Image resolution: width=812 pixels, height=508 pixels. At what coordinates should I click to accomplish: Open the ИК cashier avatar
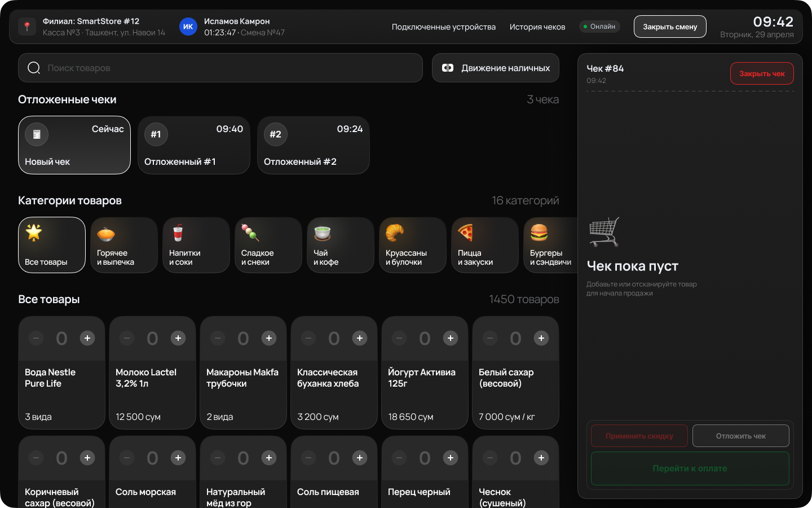[188, 27]
